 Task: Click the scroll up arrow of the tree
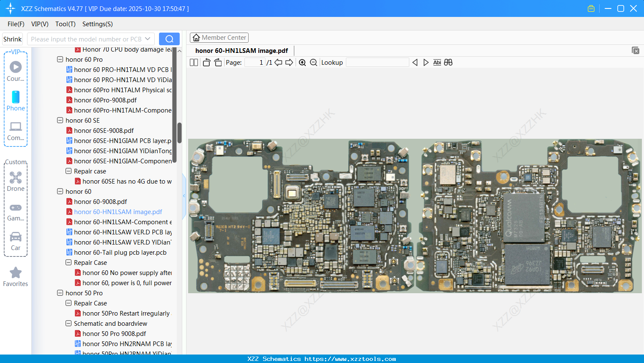(x=179, y=51)
